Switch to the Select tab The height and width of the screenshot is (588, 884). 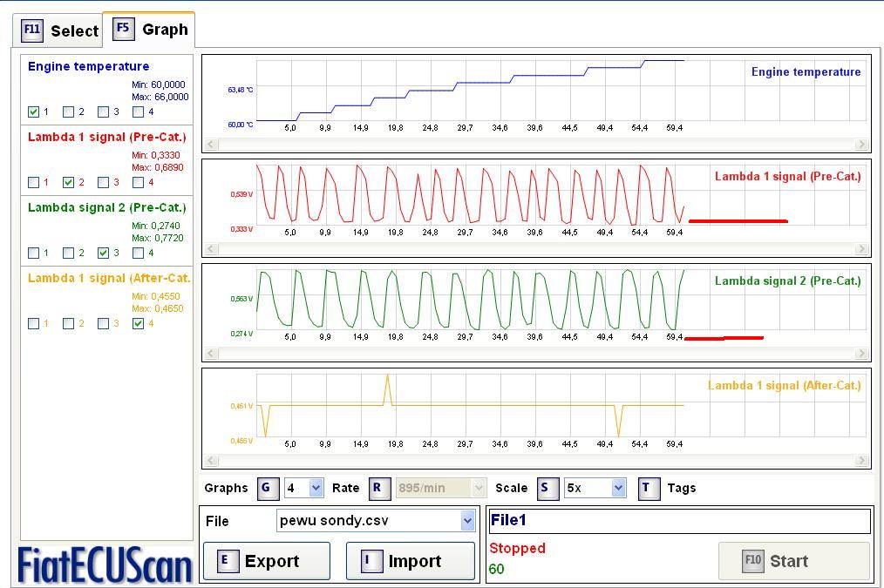[x=59, y=30]
